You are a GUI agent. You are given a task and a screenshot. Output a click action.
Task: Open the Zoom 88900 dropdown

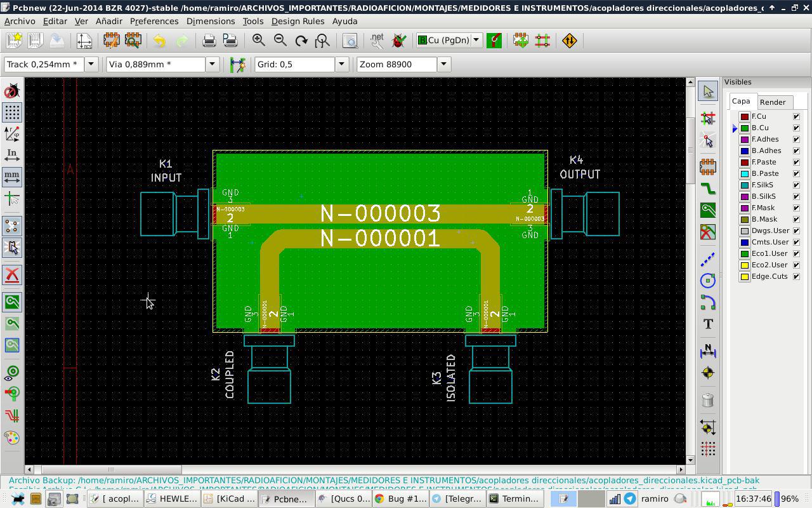443,64
